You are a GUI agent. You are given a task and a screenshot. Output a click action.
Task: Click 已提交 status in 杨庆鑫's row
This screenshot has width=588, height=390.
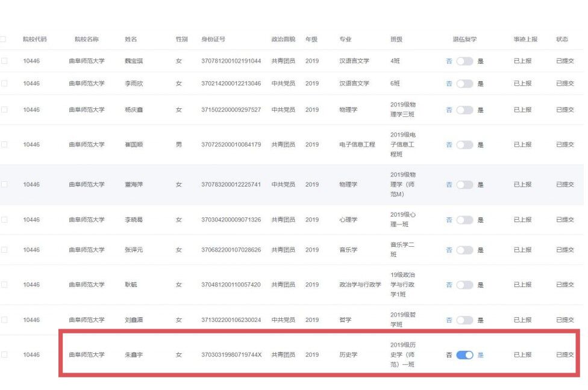click(565, 110)
